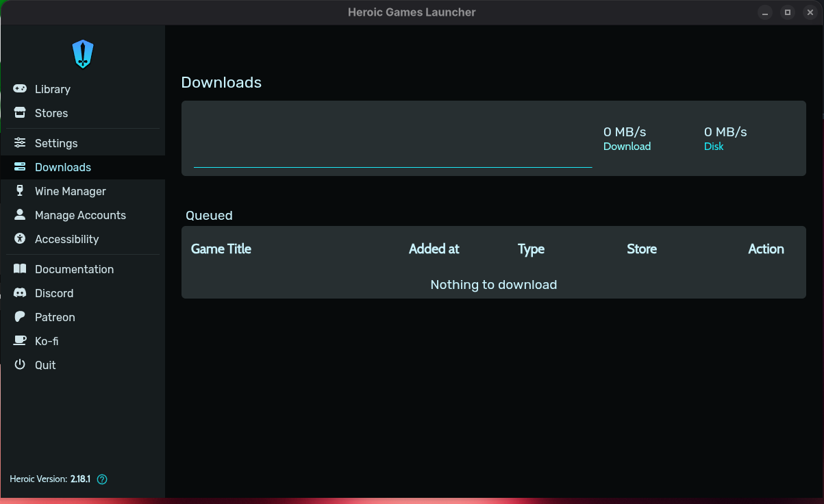The height and width of the screenshot is (504, 824).
Task: Click the Action column header
Action: [x=766, y=249]
